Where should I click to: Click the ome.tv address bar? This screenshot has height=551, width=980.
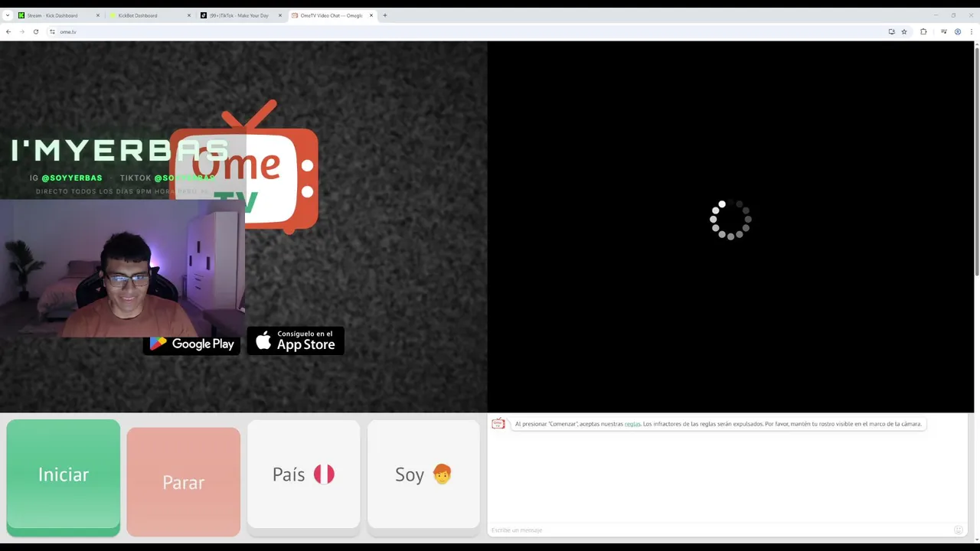[459, 31]
